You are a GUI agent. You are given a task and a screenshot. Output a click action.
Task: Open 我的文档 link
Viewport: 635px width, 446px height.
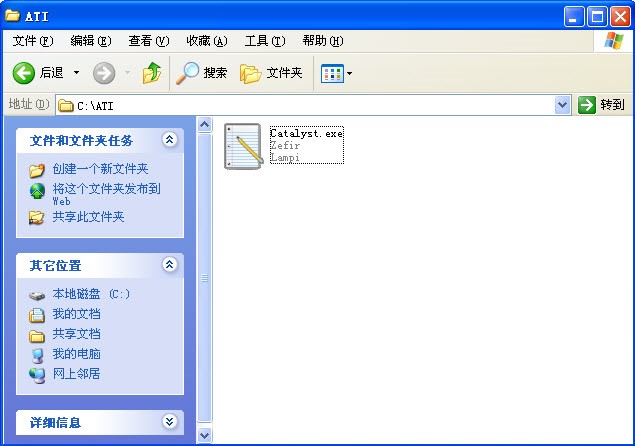tap(77, 314)
